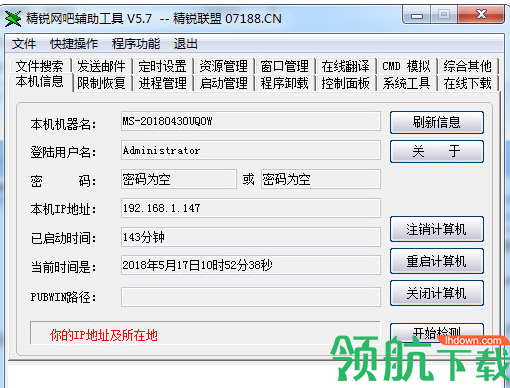Switch to the 进程管理 tab
This screenshot has width=510, height=388.
(162, 83)
